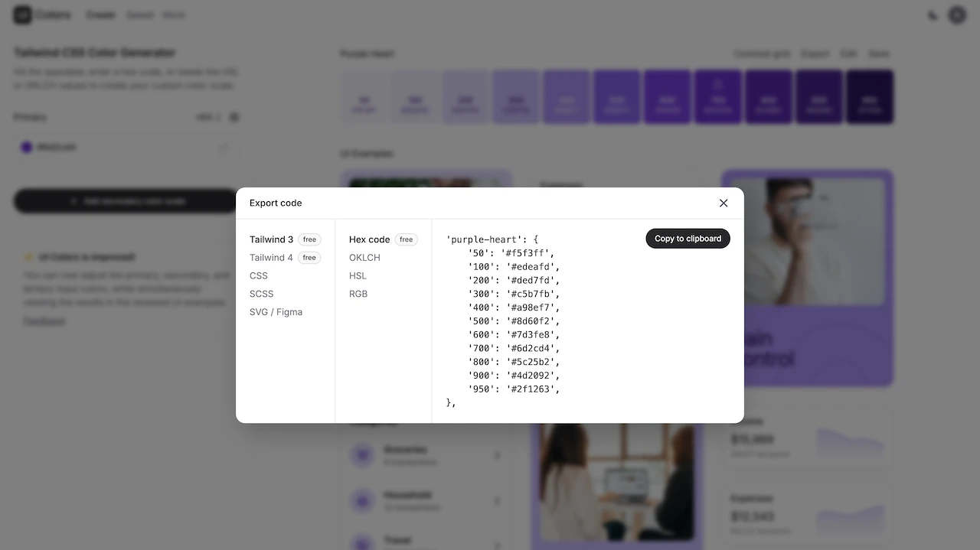980x550 pixels.
Task: Click the round icon beside HEX selector
Action: pyautogui.click(x=234, y=117)
